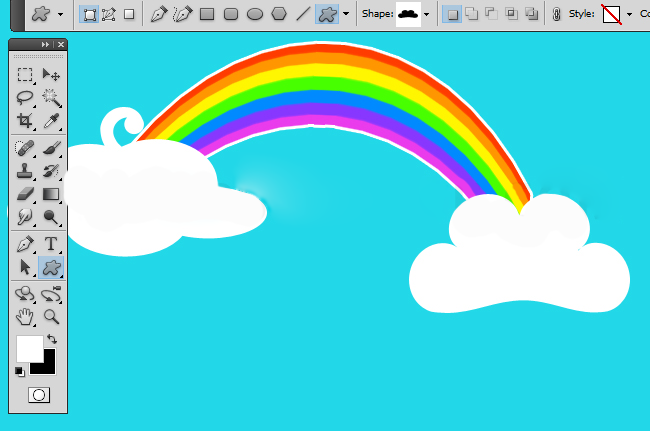Select the Line shape tool
The width and height of the screenshot is (650, 431).
(303, 15)
